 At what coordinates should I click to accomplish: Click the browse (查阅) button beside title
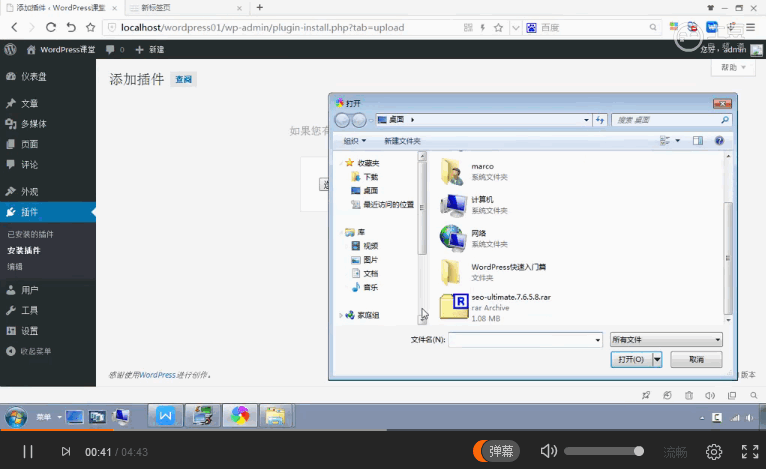tap(184, 80)
